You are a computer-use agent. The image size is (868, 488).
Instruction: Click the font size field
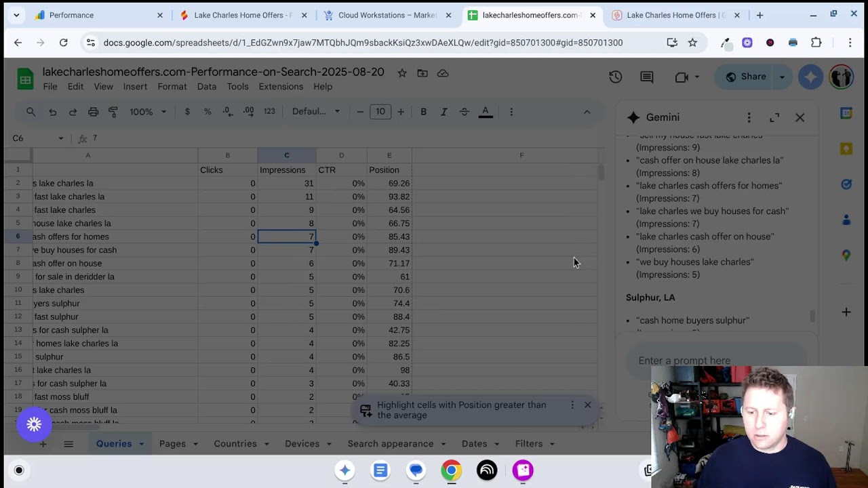click(380, 112)
